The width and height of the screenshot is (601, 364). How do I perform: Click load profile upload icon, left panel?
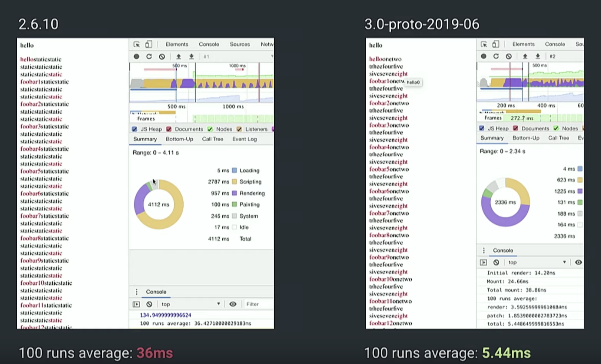pos(178,57)
